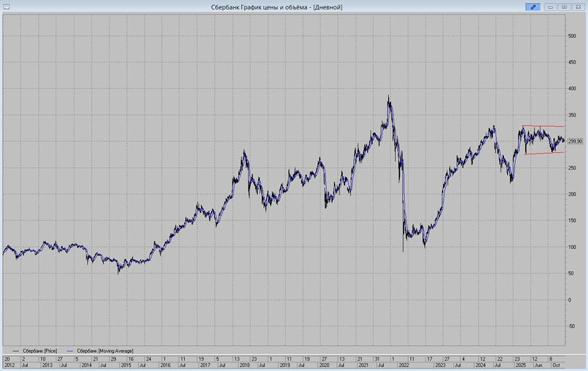Click the 2020 year on time axis
Viewport: 588px width, 371px height.
point(323,365)
